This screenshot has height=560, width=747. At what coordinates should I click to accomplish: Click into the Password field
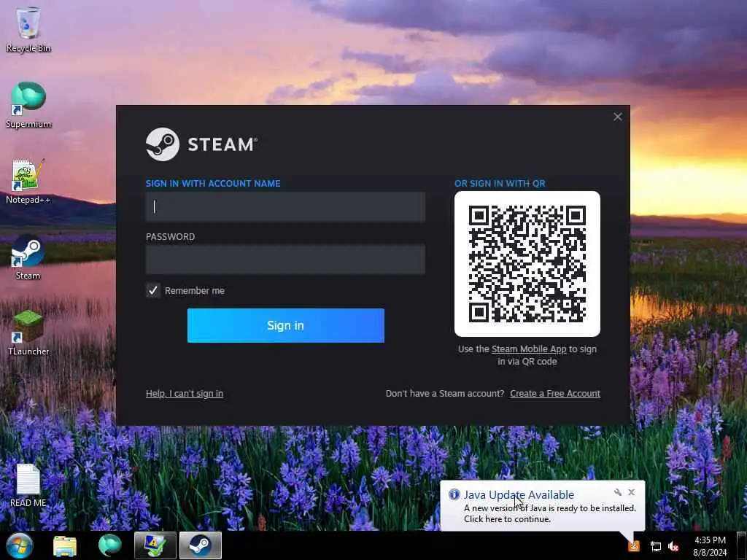[x=285, y=260]
